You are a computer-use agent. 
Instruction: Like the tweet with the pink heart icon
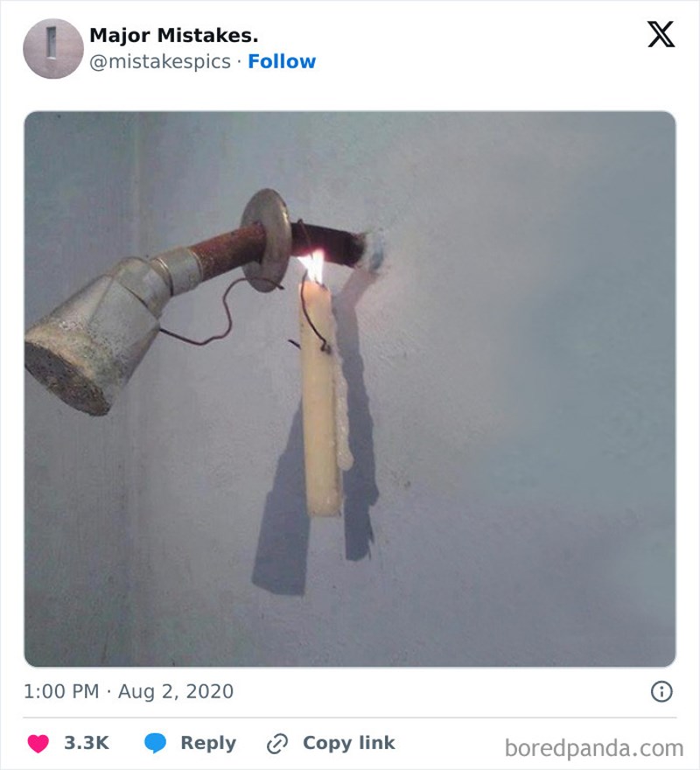tap(38, 743)
